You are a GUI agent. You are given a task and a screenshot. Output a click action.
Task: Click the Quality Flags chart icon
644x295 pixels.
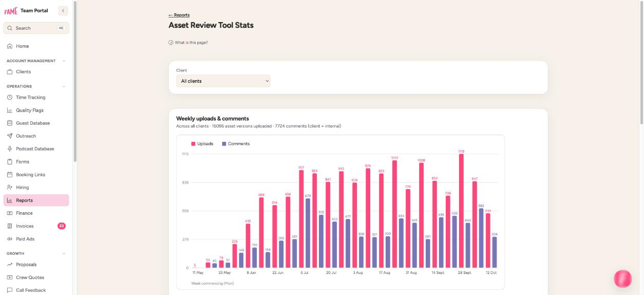click(x=10, y=110)
